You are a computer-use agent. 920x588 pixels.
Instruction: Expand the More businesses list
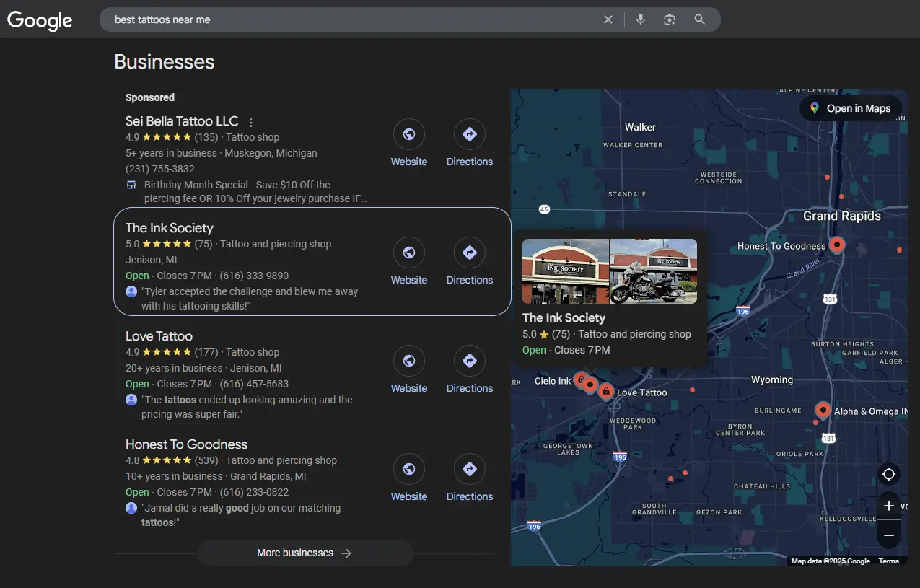click(x=305, y=553)
